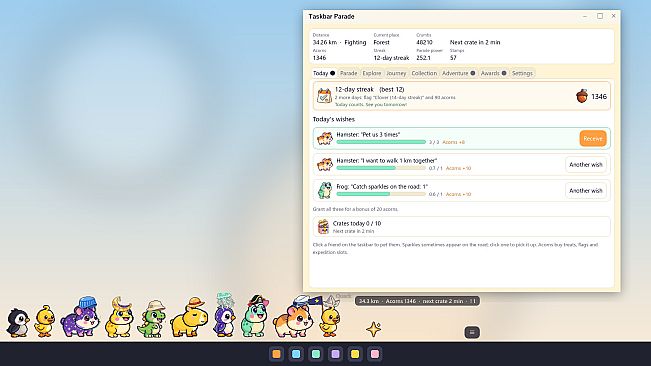Pet the black penguin on the taskbar parade
Image resolution: width=651 pixels, height=366 pixels.
(x=17, y=322)
